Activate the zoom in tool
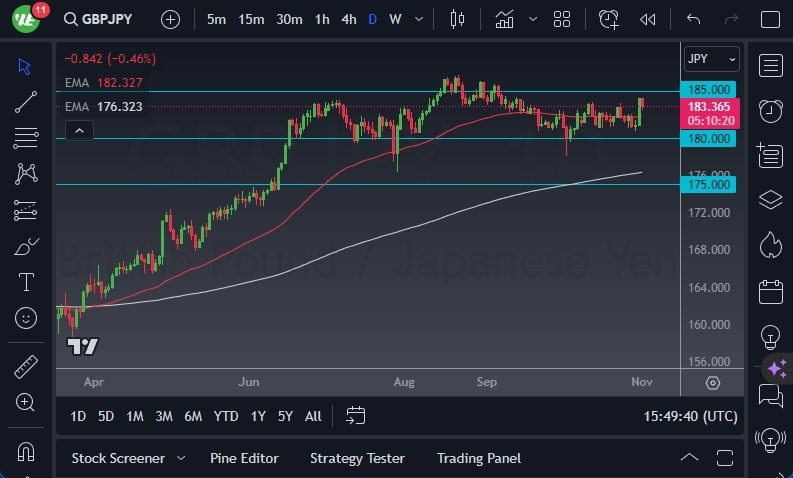 pyautogui.click(x=25, y=403)
